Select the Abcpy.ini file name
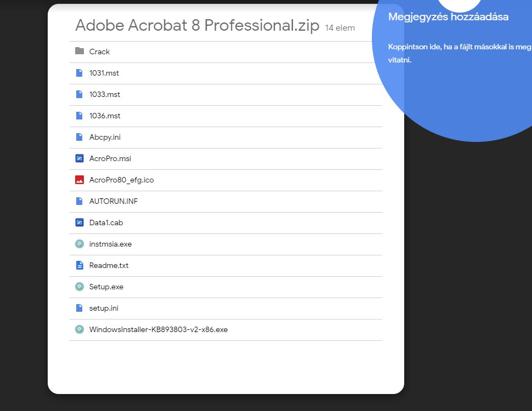The height and width of the screenshot is (411, 532). point(105,137)
